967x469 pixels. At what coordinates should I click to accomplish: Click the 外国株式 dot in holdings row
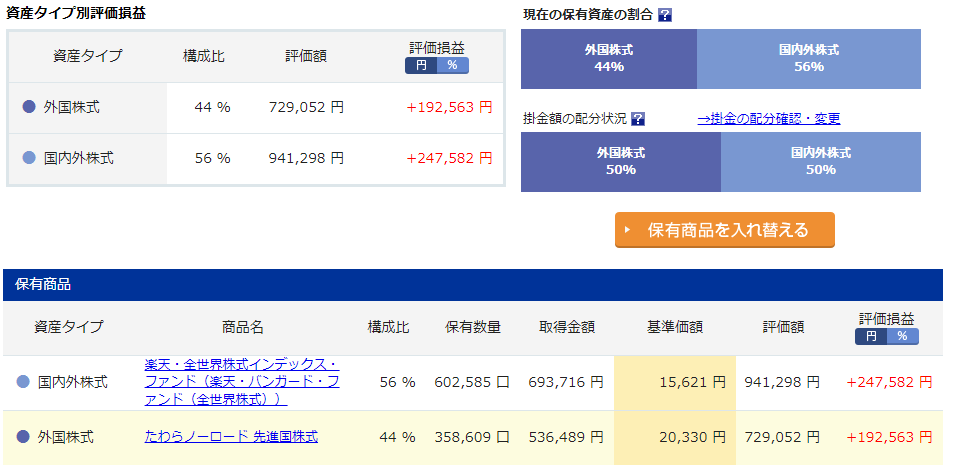(23, 438)
